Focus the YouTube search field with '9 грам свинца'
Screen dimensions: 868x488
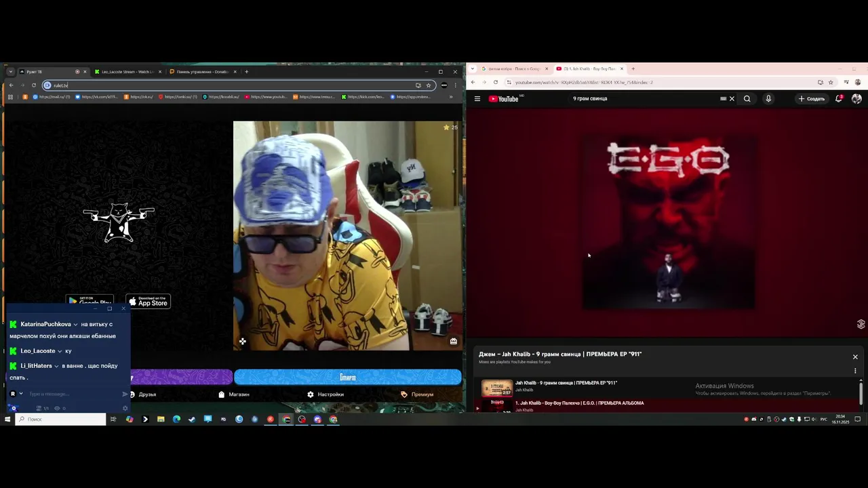click(x=644, y=99)
